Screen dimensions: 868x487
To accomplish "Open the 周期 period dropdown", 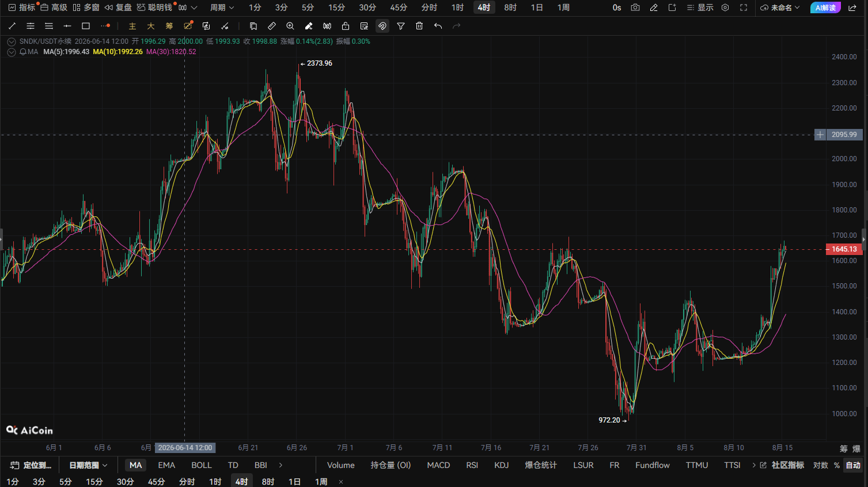I will pos(222,7).
